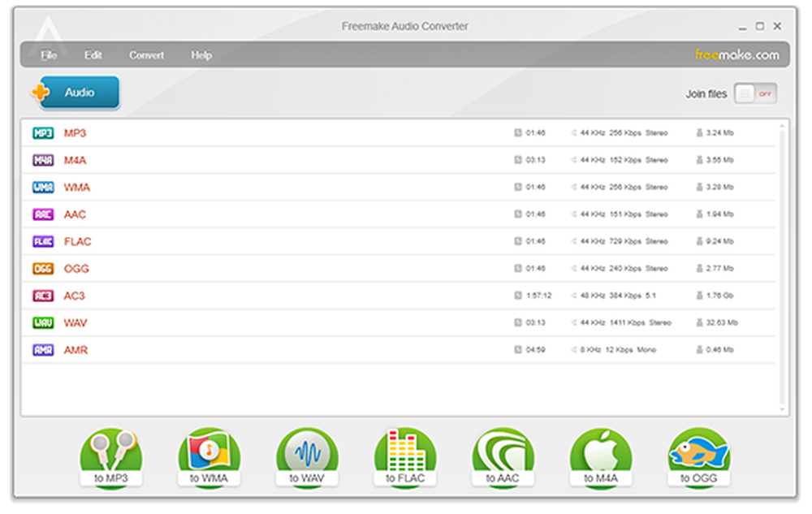Click the file size icon in OGG row
Image resolution: width=812 pixels, height=514 pixels.
[699, 268]
